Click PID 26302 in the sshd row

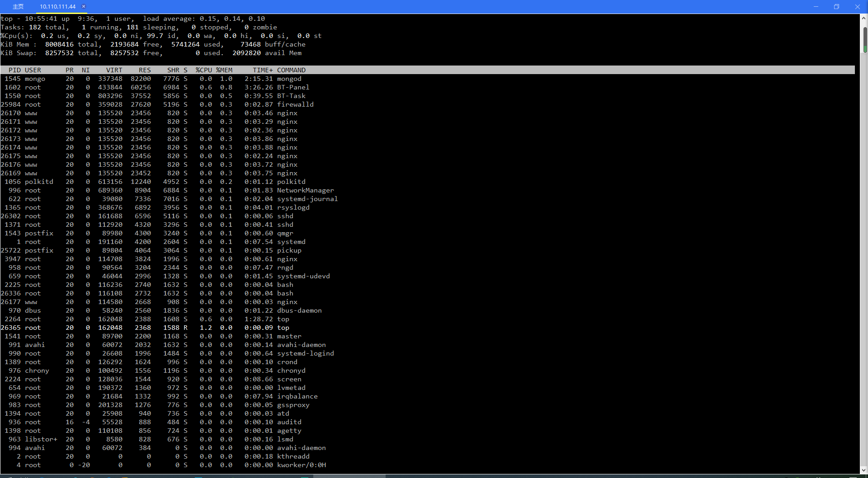click(11, 216)
